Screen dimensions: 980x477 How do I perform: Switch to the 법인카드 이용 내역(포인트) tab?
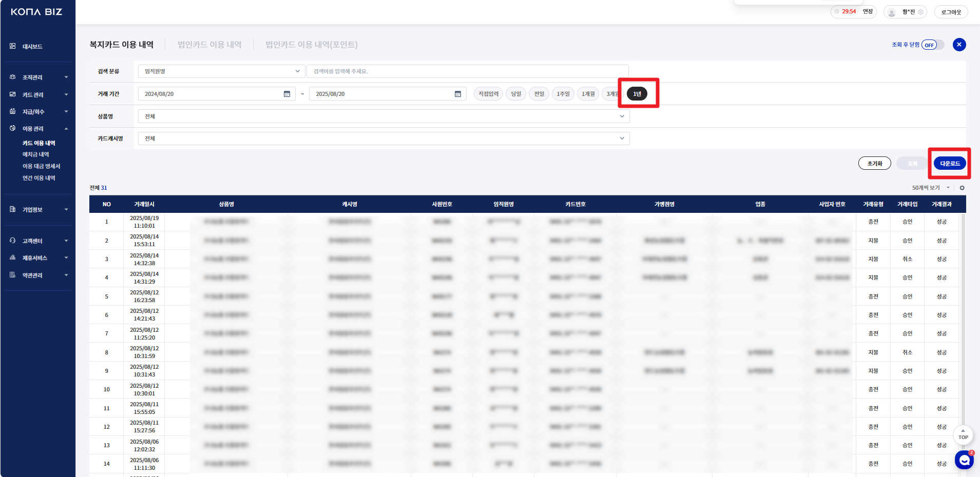point(312,45)
